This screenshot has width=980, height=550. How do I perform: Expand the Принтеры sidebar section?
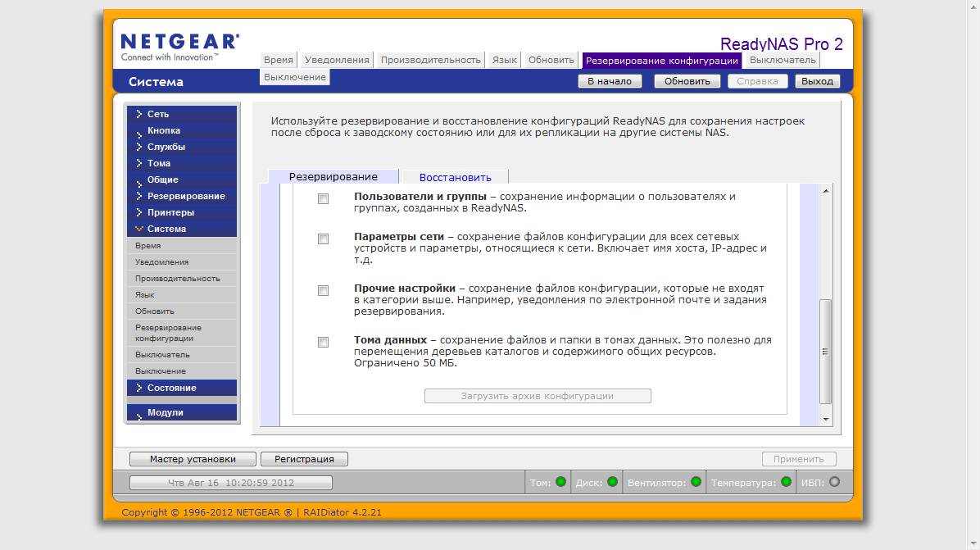[182, 212]
